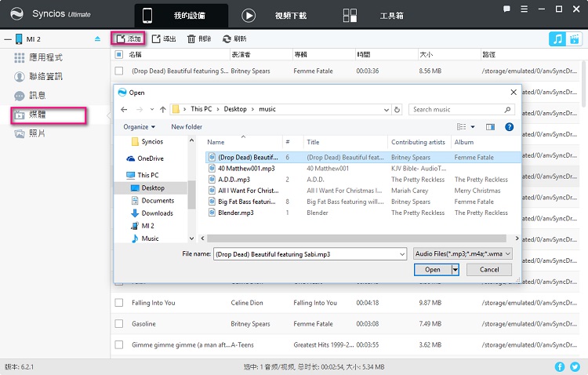Check the Falling Into You row checkbox
Viewport: 588px width, 375px height.
coord(119,303)
